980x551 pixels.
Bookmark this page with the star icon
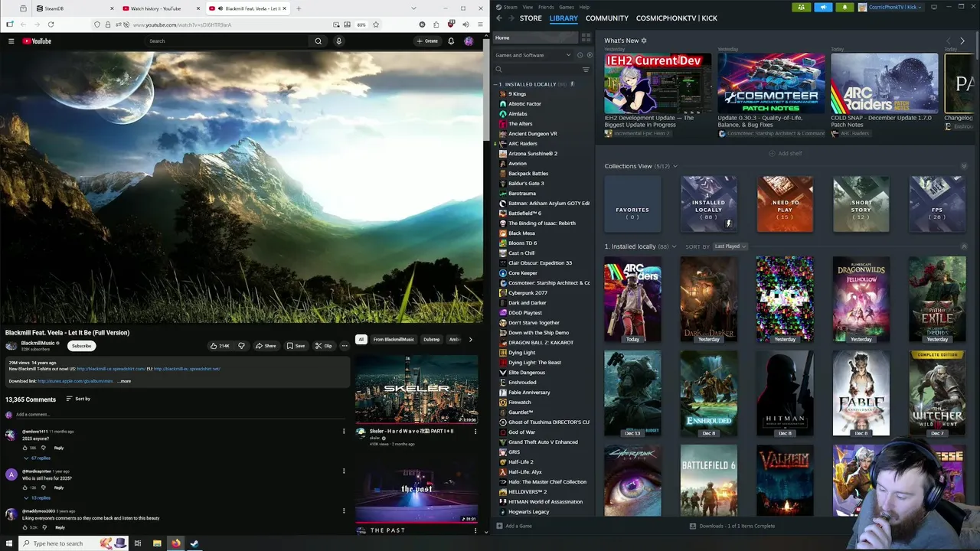pos(376,24)
